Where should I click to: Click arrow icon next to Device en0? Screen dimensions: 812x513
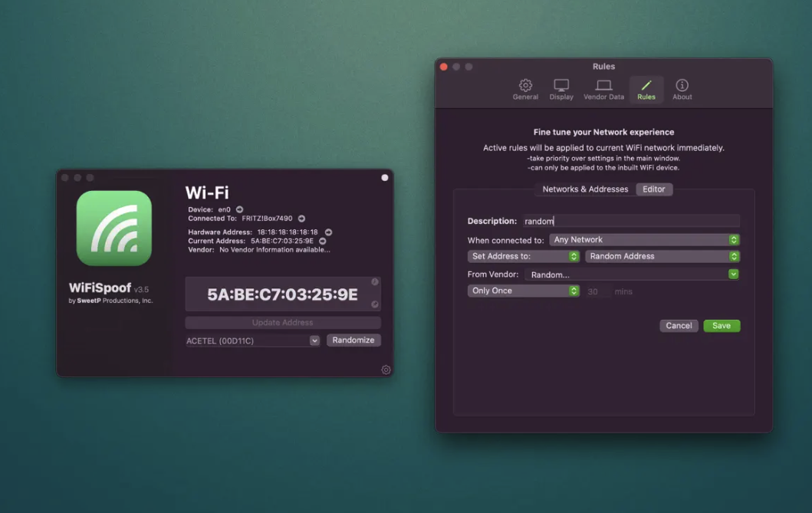239,209
